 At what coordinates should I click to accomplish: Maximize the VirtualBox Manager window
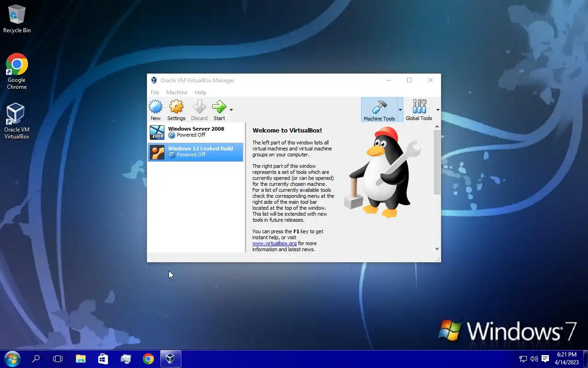tap(409, 80)
